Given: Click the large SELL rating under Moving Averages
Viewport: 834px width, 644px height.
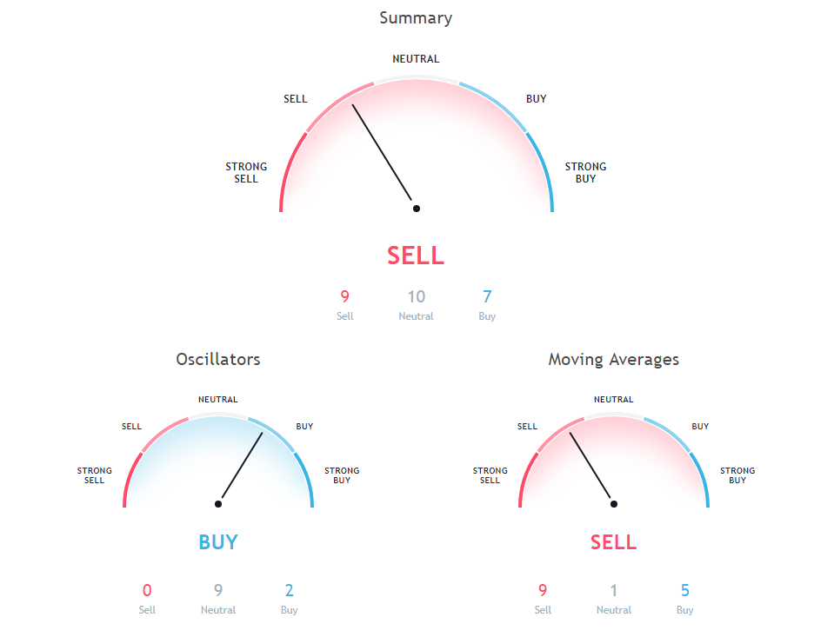Looking at the screenshot, I should click(x=613, y=542).
